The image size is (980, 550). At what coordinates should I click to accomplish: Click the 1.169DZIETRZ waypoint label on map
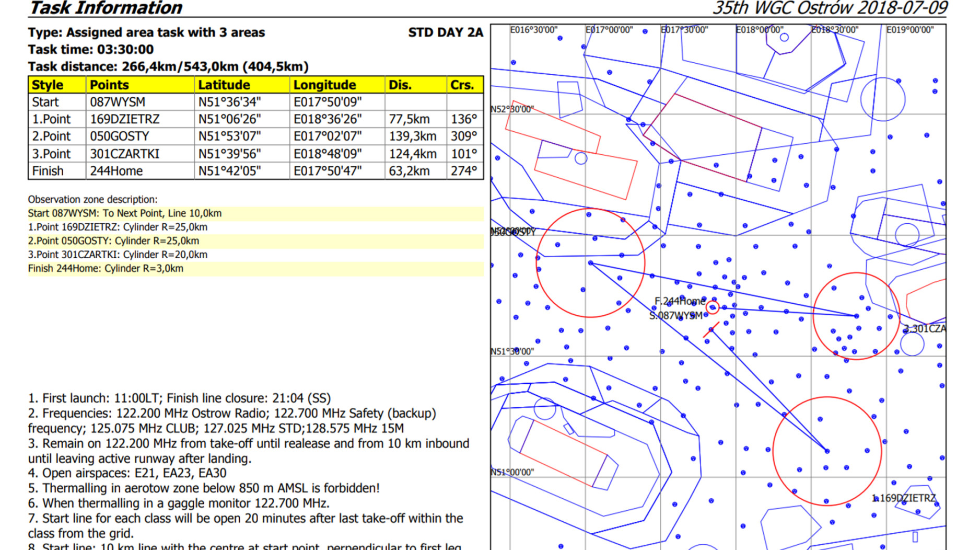904,498
